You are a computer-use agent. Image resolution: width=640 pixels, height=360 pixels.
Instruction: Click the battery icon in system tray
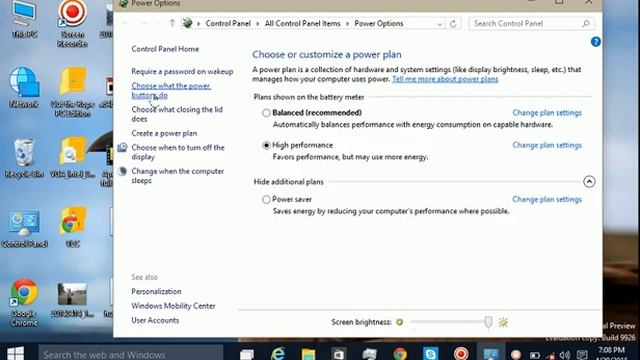tap(535, 355)
